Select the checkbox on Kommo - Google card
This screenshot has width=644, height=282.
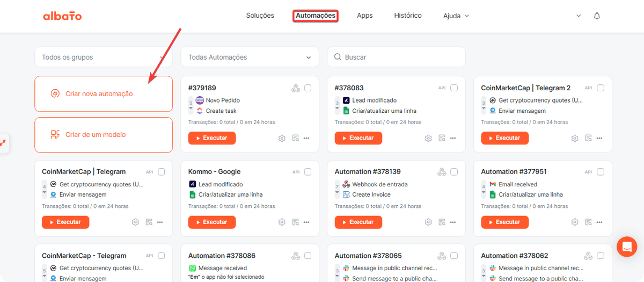[x=308, y=172]
